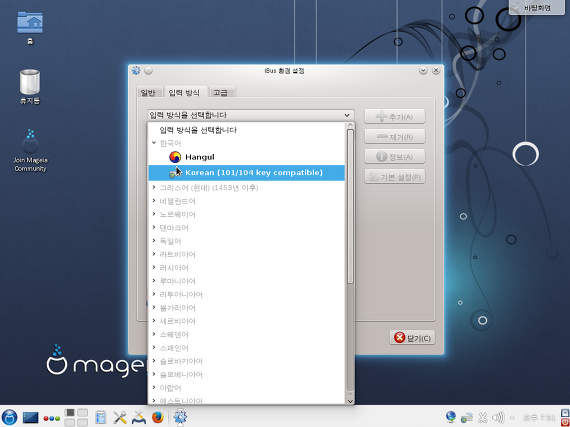
Task: Toggle the pin button in IBus title bar
Action: 148,71
